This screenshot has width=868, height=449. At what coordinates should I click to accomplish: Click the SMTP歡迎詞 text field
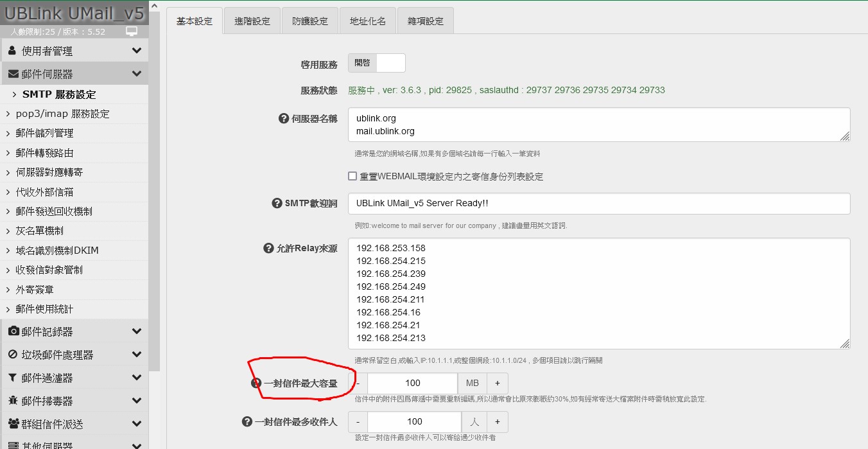point(598,204)
